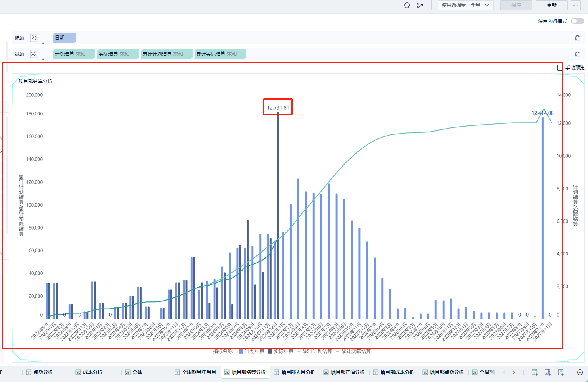Click the add component icon

(535, 372)
